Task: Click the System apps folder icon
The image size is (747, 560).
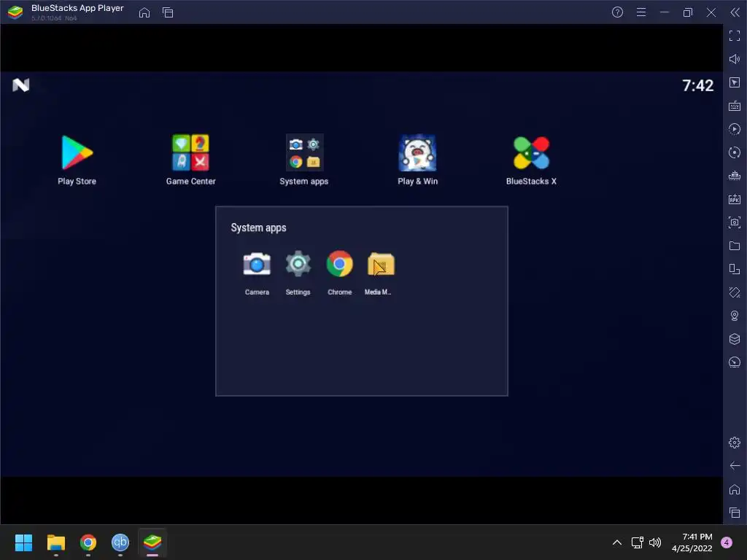Action: click(x=304, y=153)
